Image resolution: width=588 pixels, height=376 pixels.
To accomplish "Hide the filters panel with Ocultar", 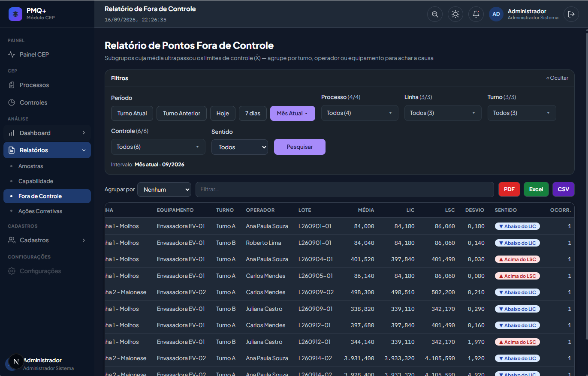I will [x=557, y=78].
